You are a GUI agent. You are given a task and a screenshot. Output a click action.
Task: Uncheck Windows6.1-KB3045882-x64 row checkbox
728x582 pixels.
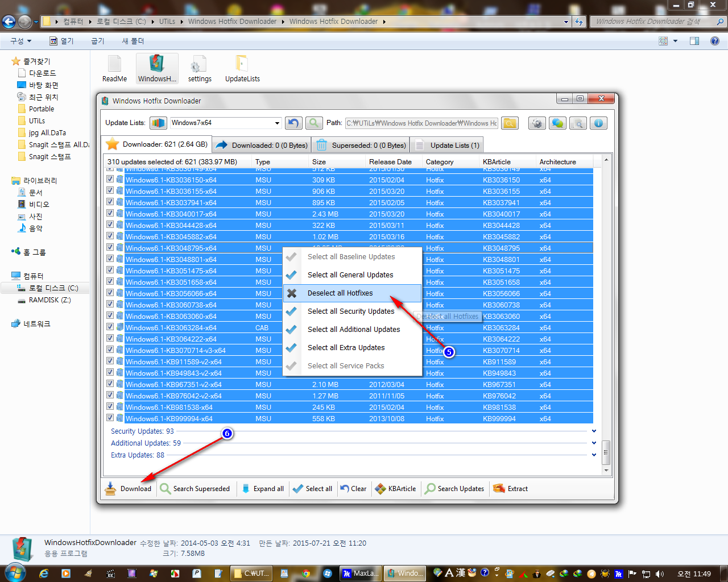click(110, 236)
